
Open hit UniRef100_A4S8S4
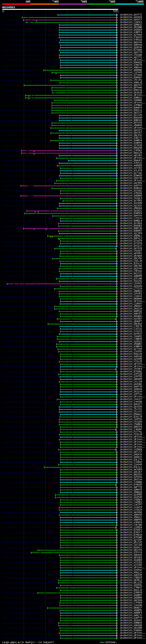pos(131,17)
